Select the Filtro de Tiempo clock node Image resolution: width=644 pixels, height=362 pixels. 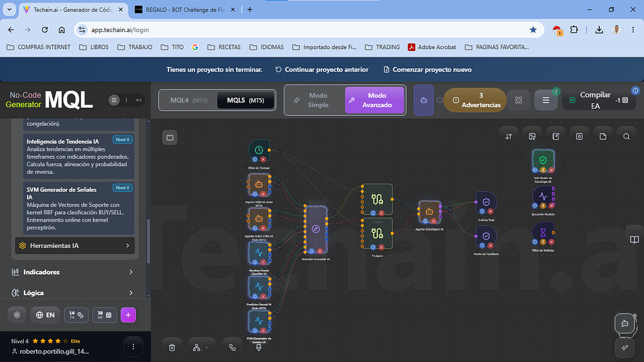tap(258, 150)
